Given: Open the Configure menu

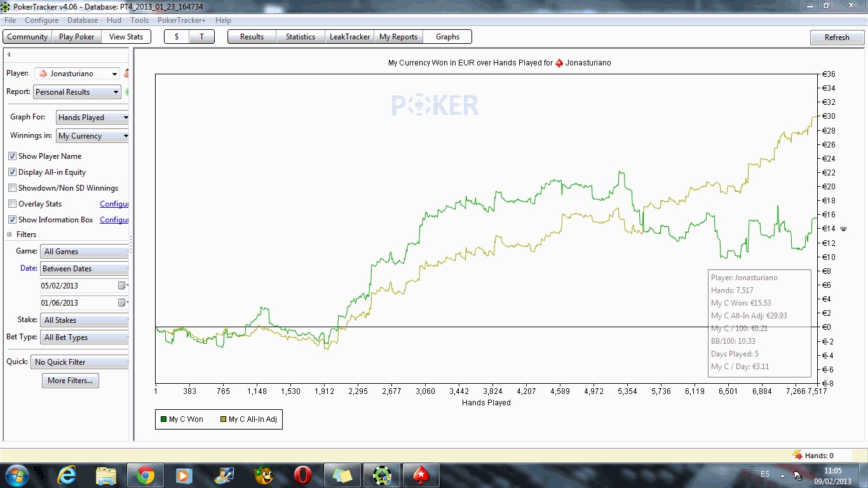Looking at the screenshot, I should coord(42,20).
